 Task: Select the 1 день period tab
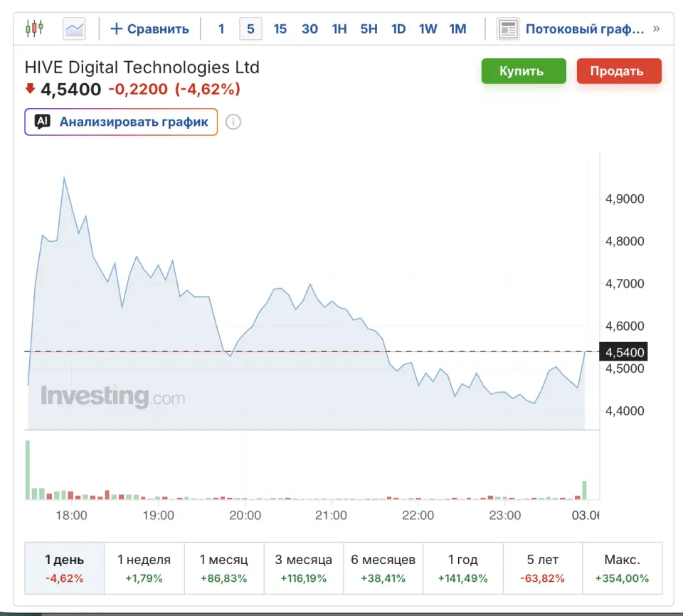pyautogui.click(x=65, y=568)
